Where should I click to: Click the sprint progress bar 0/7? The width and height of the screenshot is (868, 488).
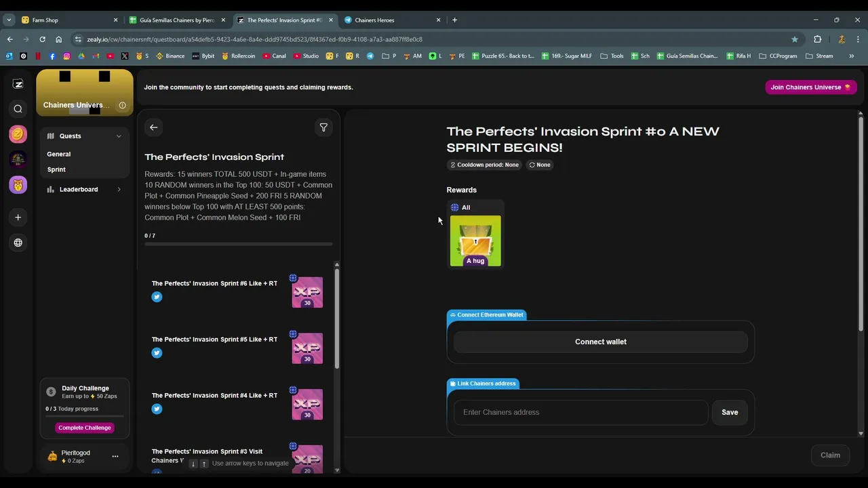[239, 244]
